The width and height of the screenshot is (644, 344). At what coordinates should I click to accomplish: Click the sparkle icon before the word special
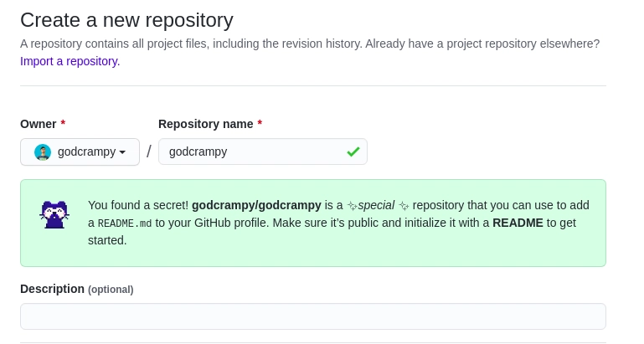(x=352, y=206)
